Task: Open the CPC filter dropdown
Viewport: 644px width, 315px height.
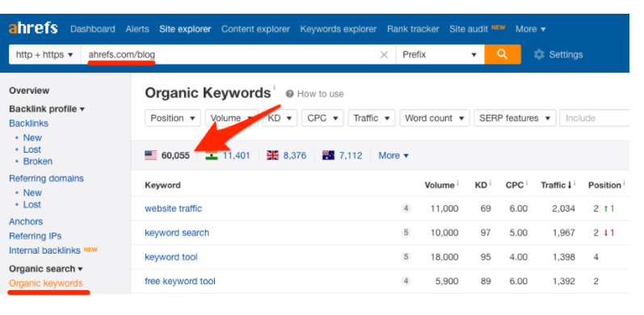Action: [322, 118]
